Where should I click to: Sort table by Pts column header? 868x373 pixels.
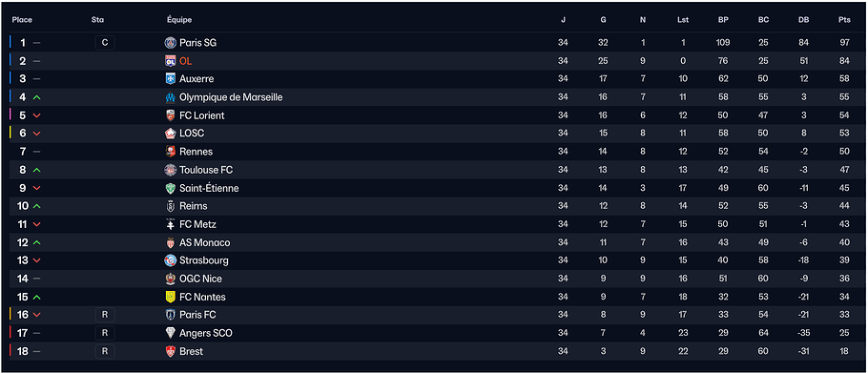844,20
